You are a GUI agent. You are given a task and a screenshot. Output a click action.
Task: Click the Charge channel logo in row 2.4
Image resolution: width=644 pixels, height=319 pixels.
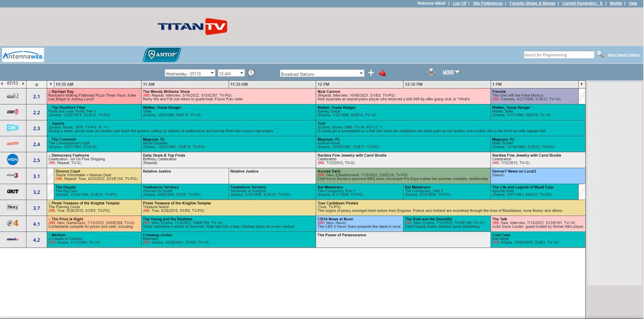(13, 143)
